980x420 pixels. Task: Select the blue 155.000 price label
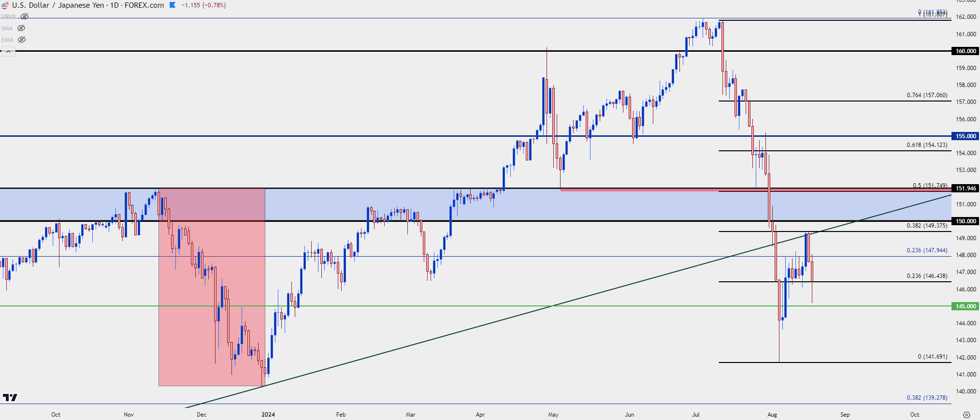pos(966,136)
